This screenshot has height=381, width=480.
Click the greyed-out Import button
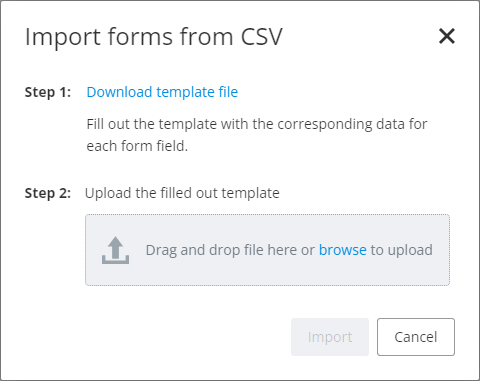tap(330, 337)
